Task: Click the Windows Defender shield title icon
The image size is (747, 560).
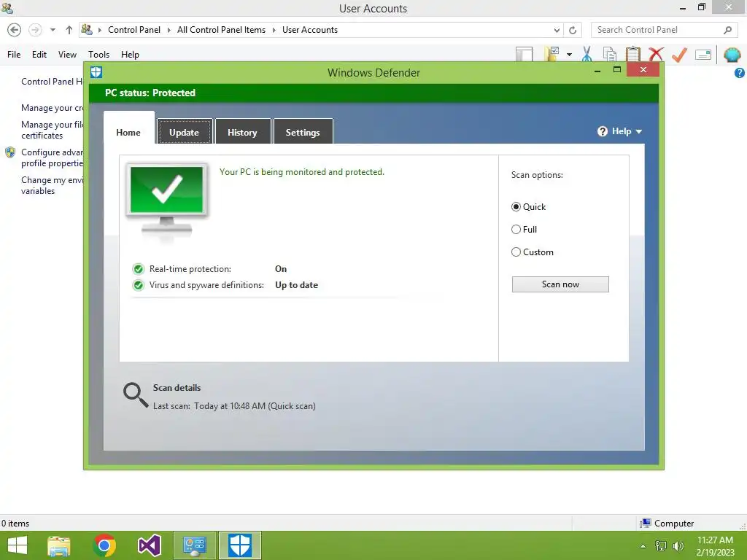Action: [x=96, y=72]
